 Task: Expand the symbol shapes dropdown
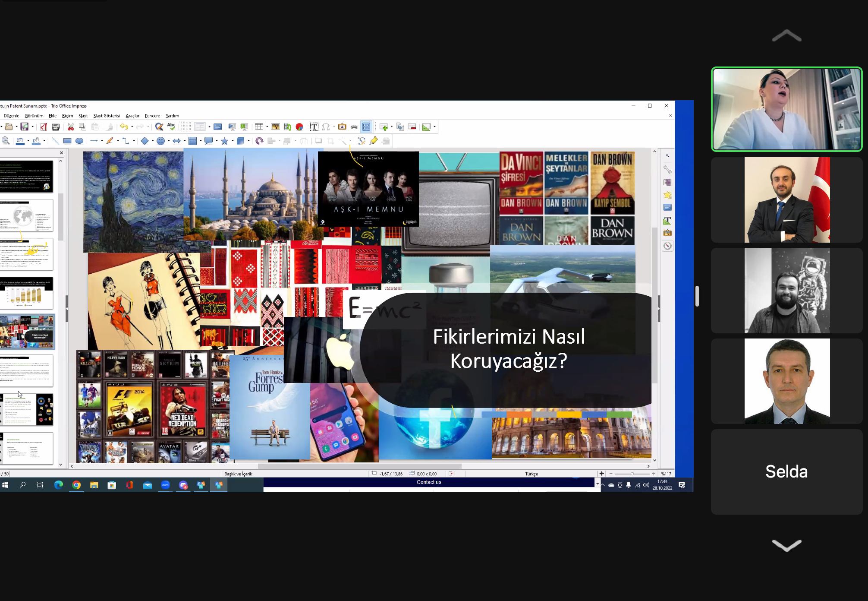pyautogui.click(x=168, y=141)
